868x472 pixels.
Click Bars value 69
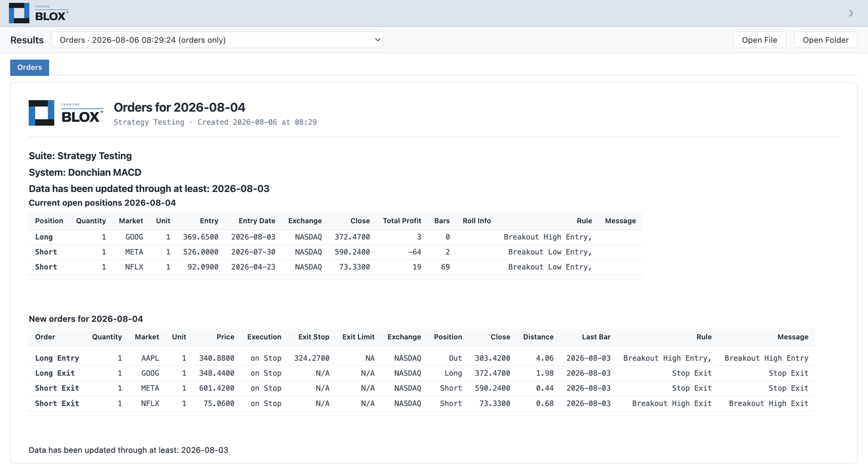[x=446, y=267]
